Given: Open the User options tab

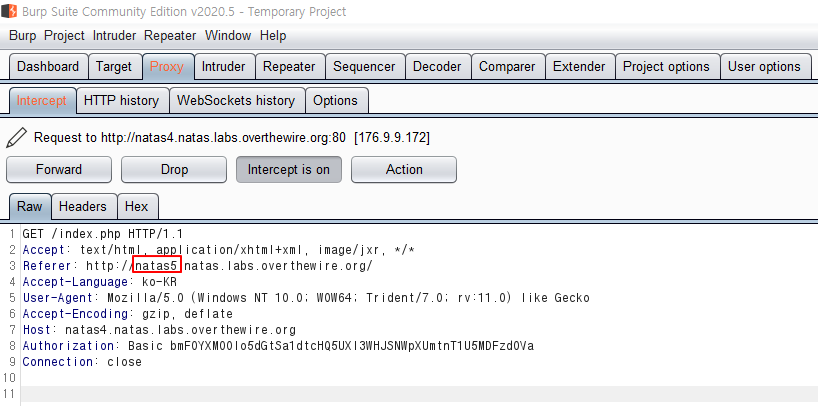Looking at the screenshot, I should point(764,67).
